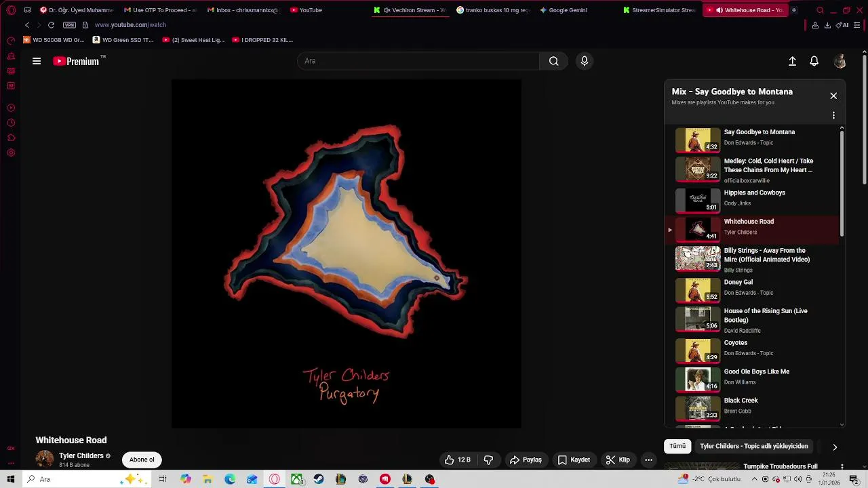The image size is (868, 488).
Task: Click the playlist panel scrollbar
Action: [x=842, y=183]
